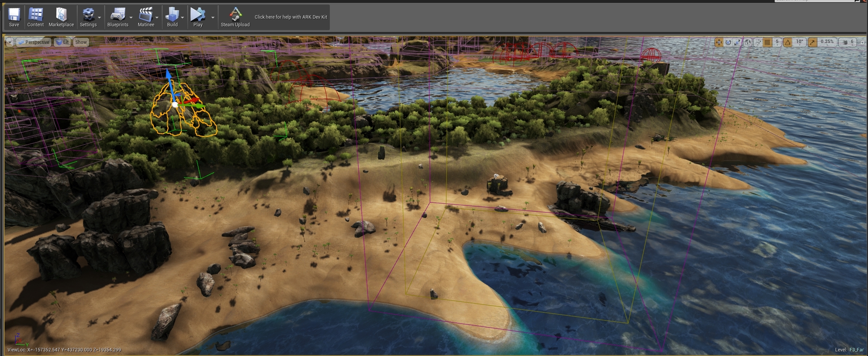Expand the Build options dropdown arrow
868x356 pixels.
pyautogui.click(x=182, y=18)
